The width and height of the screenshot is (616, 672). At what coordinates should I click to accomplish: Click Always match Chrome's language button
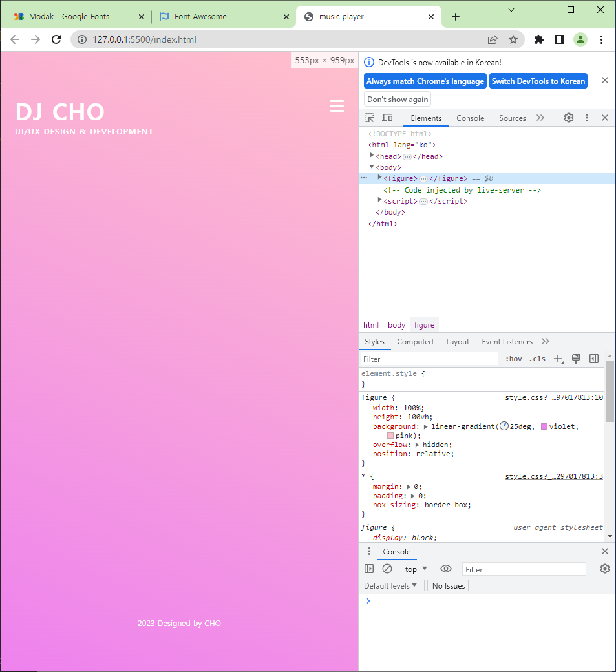click(425, 81)
